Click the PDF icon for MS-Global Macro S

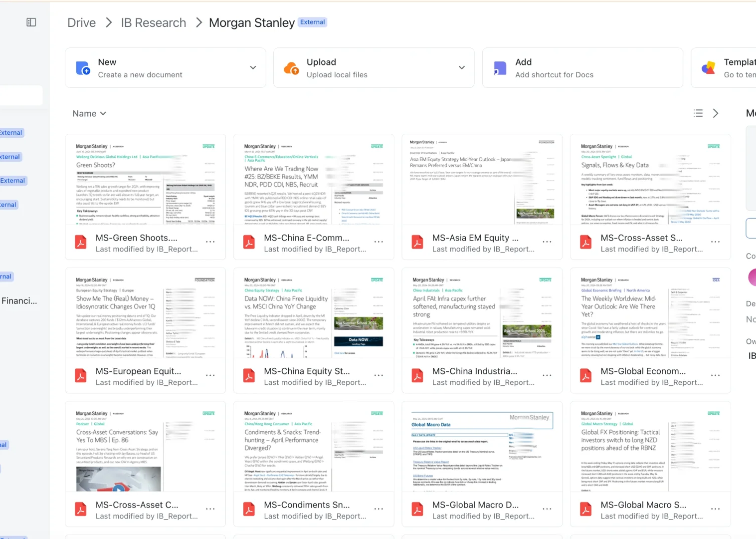586,510
